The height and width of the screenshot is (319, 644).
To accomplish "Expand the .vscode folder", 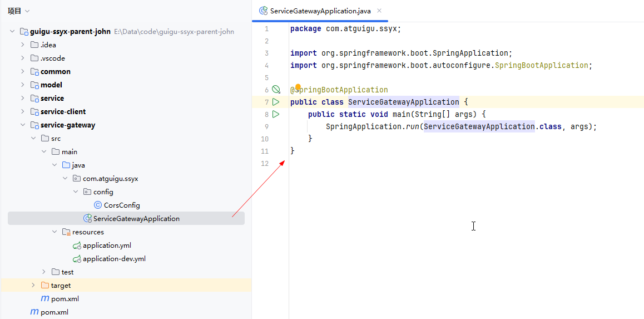I will point(23,58).
